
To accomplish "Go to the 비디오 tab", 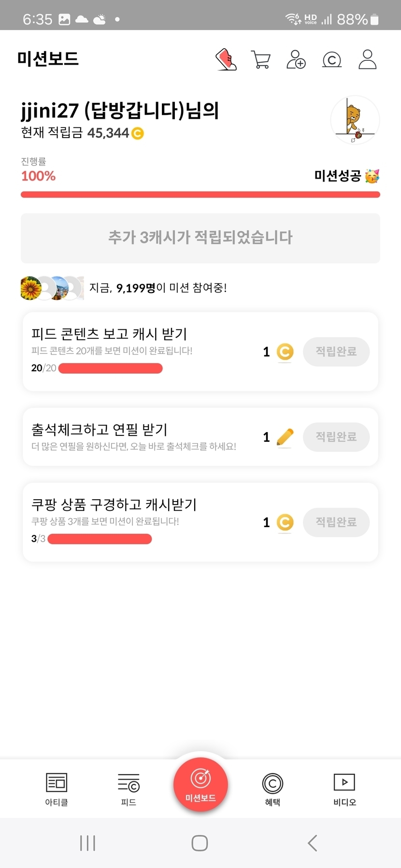I will [x=344, y=789].
